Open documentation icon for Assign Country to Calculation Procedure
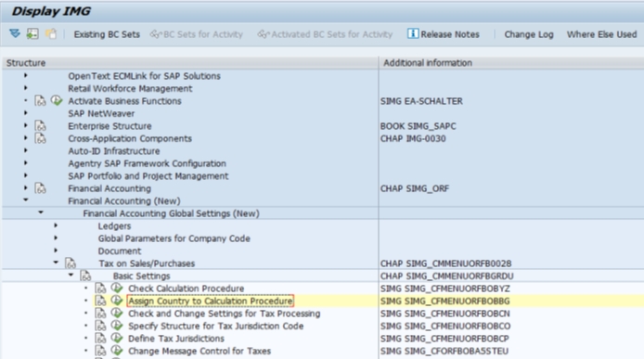 [x=100, y=301]
